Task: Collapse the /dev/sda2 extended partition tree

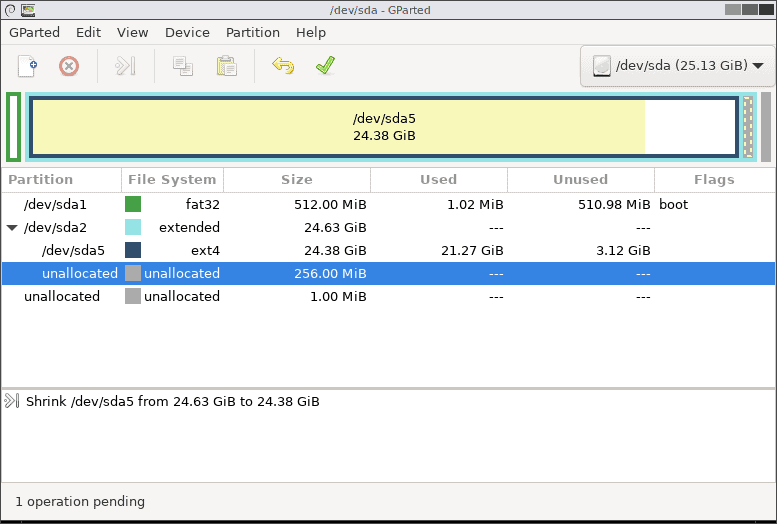Action: coord(12,227)
